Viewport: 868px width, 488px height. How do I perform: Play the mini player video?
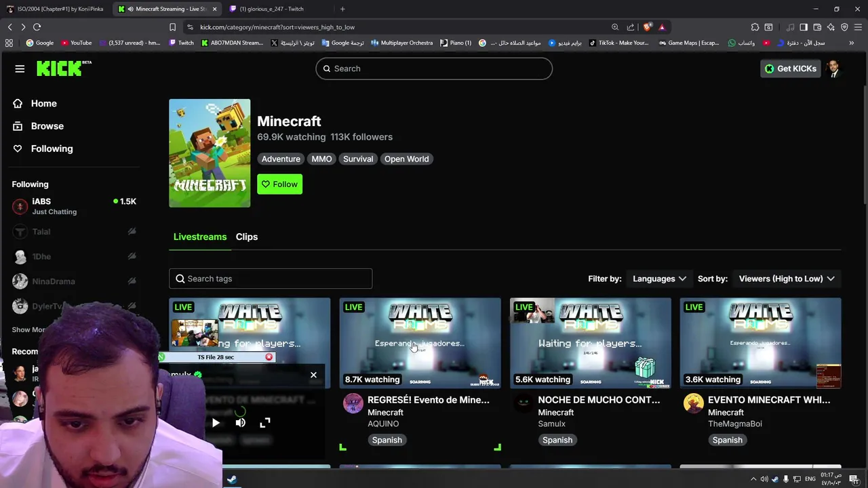(216, 423)
